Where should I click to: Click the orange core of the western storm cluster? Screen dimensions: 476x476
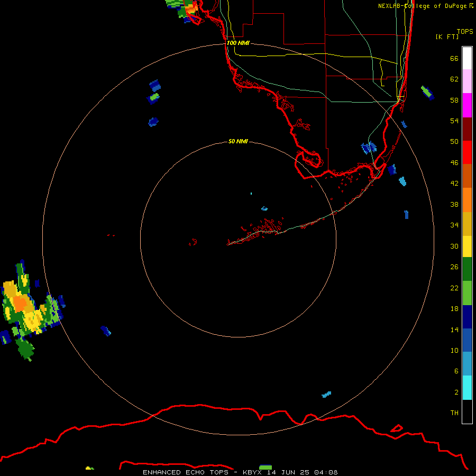click(21, 304)
